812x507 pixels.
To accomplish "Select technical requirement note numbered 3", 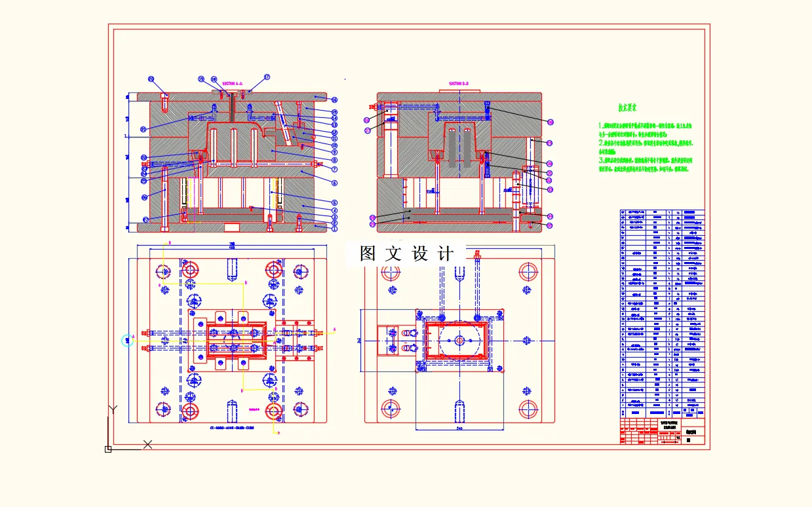I will 646,164.
